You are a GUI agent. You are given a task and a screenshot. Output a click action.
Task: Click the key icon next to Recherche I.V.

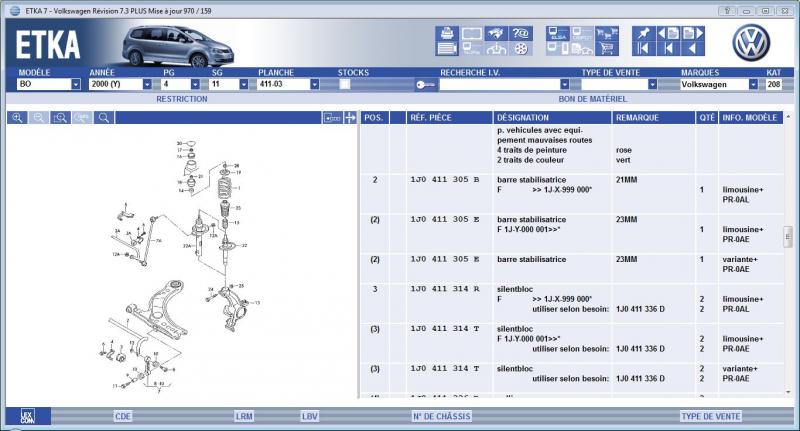point(425,85)
